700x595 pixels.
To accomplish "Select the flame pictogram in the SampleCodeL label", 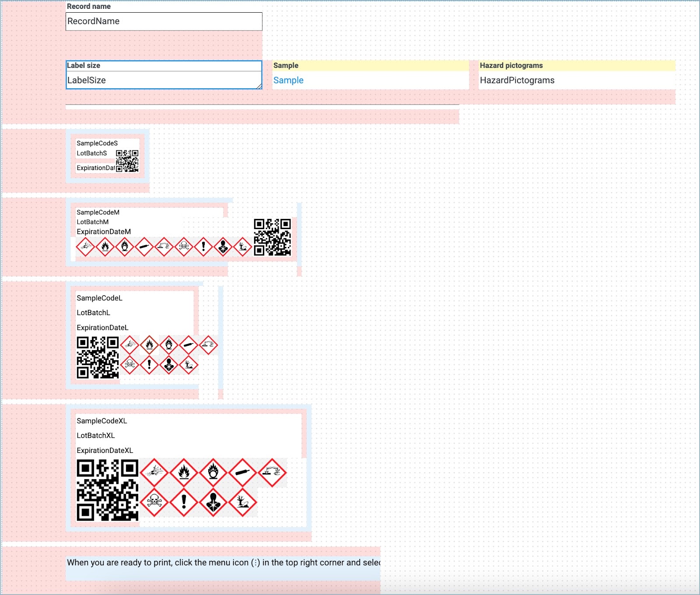I will (149, 345).
